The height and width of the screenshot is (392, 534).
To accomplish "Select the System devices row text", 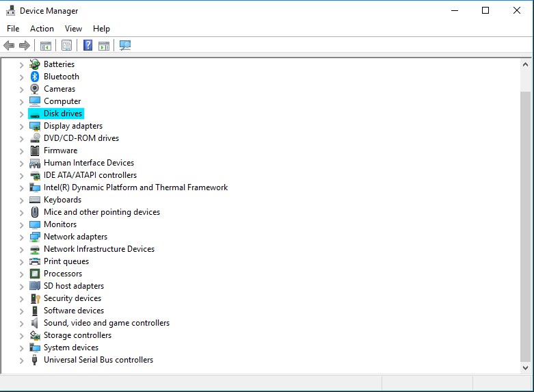I will pyautogui.click(x=71, y=348).
